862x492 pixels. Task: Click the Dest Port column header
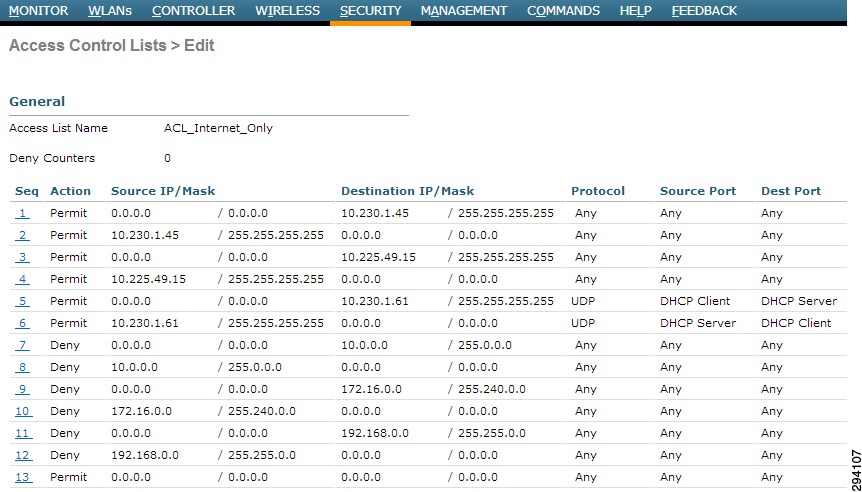coord(791,191)
